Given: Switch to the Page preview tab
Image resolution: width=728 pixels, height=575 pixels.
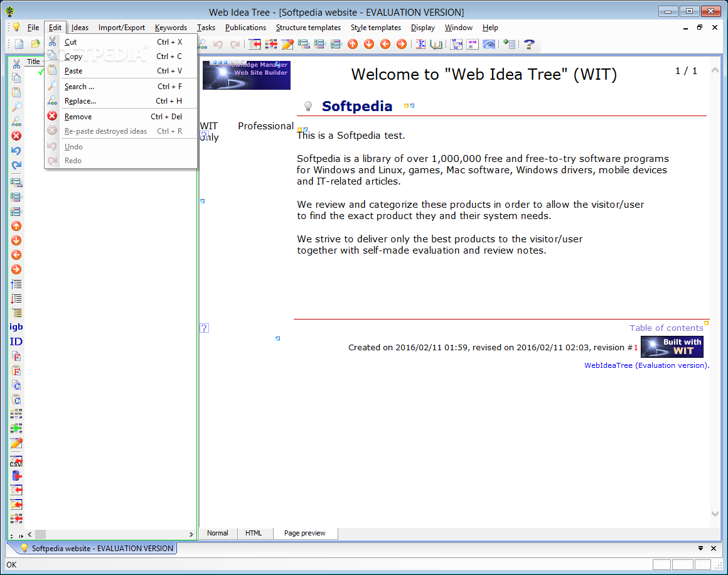Looking at the screenshot, I should click(x=304, y=533).
